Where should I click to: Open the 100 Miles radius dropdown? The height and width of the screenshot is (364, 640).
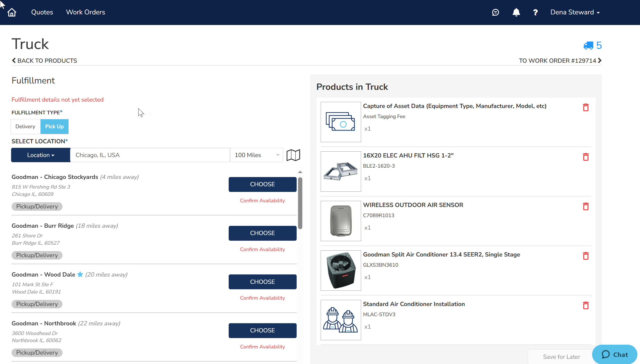point(257,155)
